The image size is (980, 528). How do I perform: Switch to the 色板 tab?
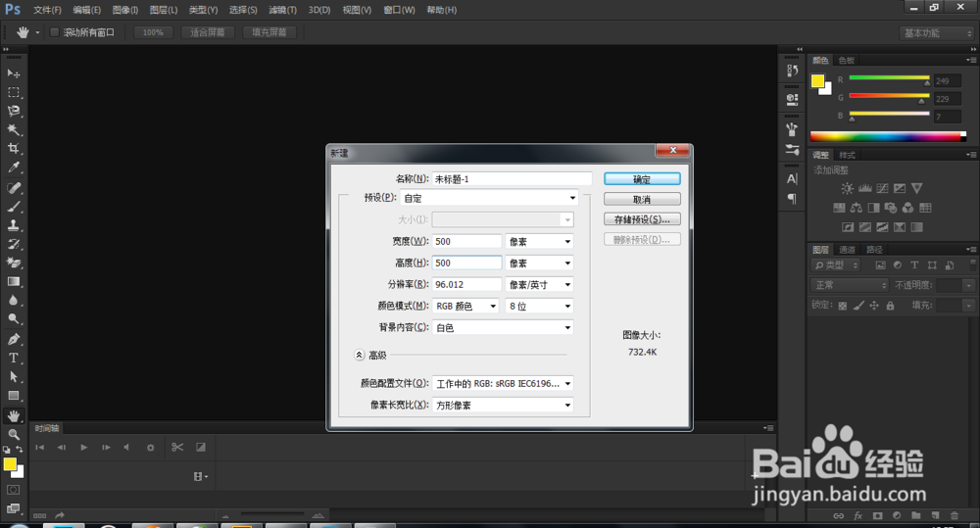point(847,61)
